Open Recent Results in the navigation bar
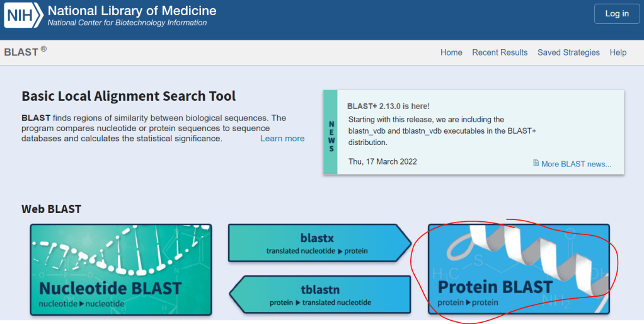 (x=500, y=52)
